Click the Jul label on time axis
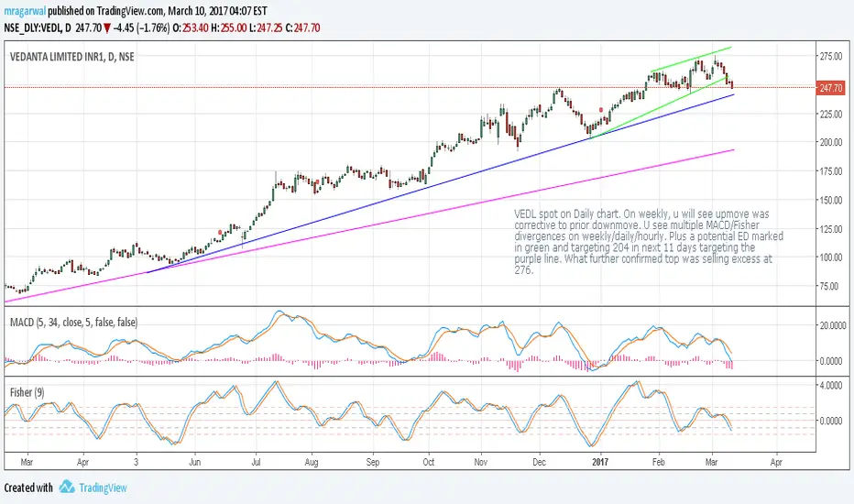Image resolution: width=854 pixels, height=504 pixels. click(x=256, y=462)
